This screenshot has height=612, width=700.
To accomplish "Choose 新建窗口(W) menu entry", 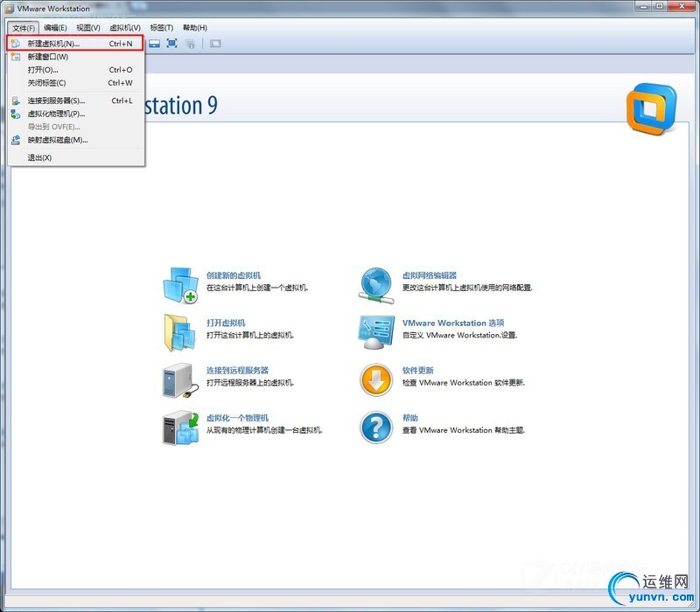I will tap(75, 57).
